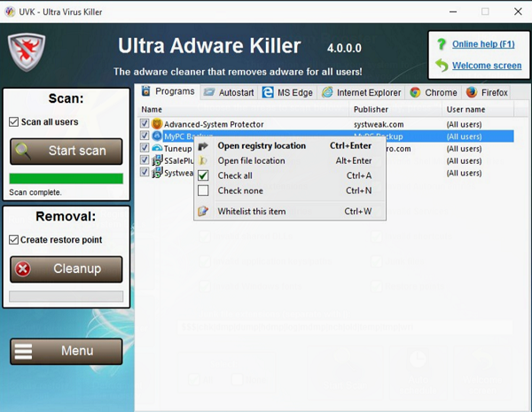Screen dimensions: 532x412
Task: Click the whitelist notepad icon in menu
Action: pyautogui.click(x=203, y=211)
